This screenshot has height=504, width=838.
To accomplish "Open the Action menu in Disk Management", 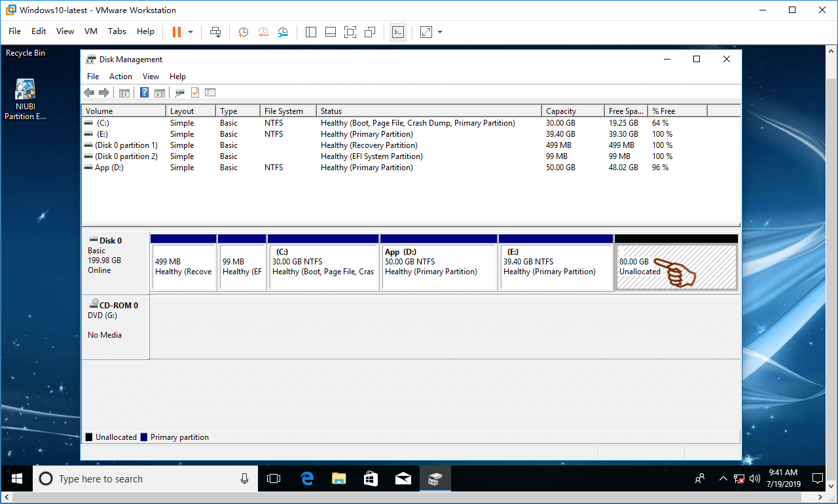I will [x=120, y=77].
